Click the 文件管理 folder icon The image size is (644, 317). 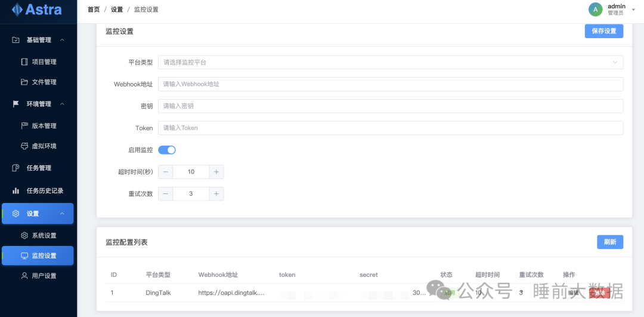(x=24, y=82)
